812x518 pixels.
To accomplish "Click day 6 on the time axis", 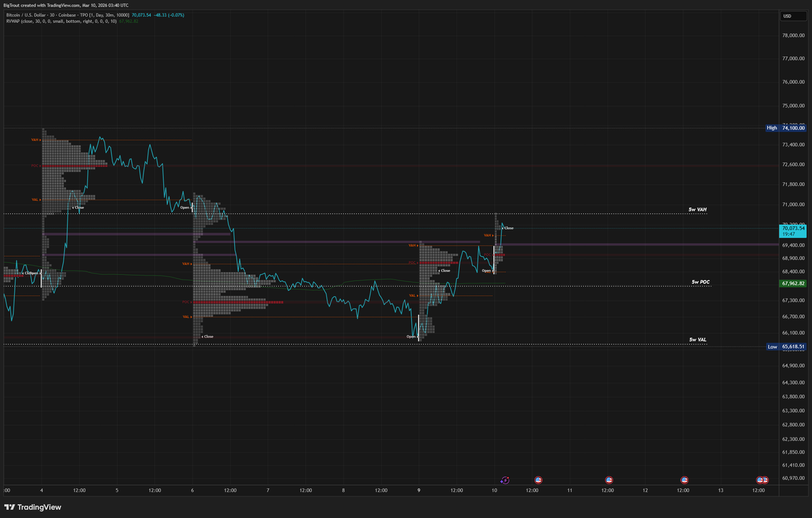I will (x=192, y=490).
